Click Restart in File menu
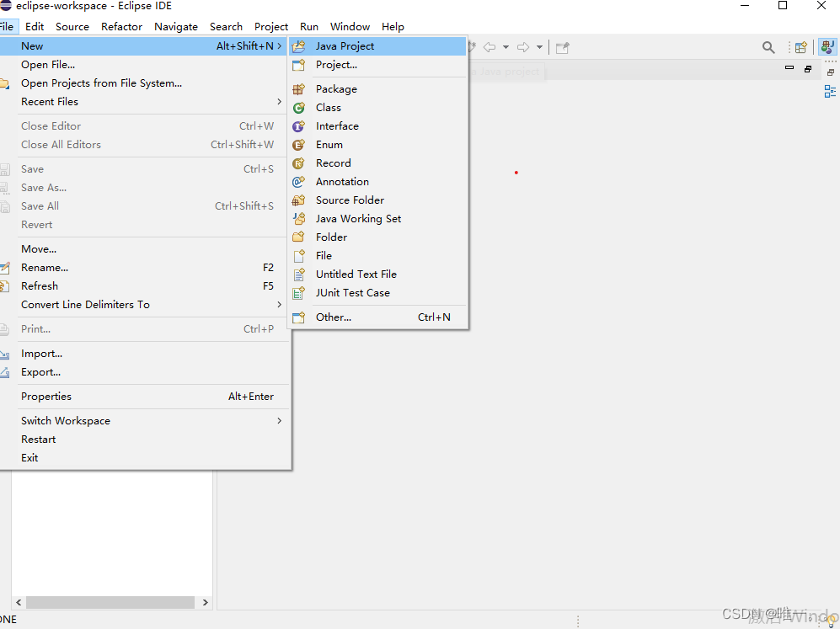 [x=145, y=440]
